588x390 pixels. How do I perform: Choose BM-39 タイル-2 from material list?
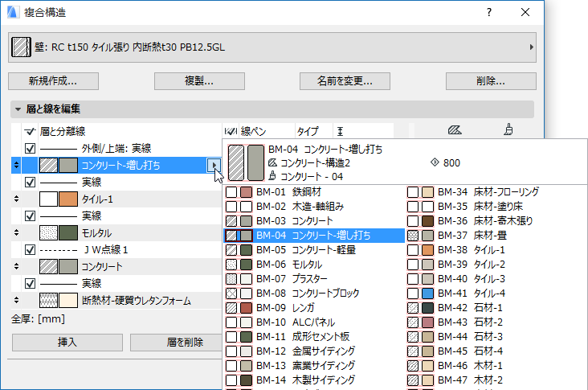click(496, 265)
